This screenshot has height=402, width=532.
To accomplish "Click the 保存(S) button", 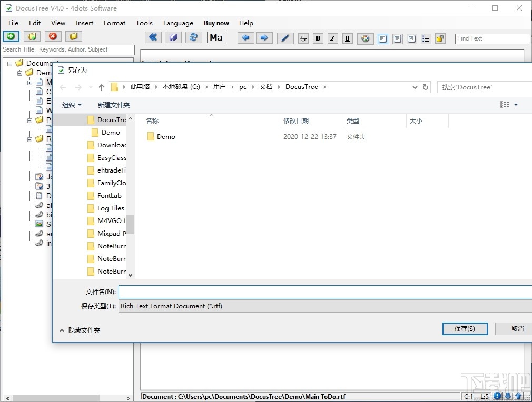I will point(465,329).
